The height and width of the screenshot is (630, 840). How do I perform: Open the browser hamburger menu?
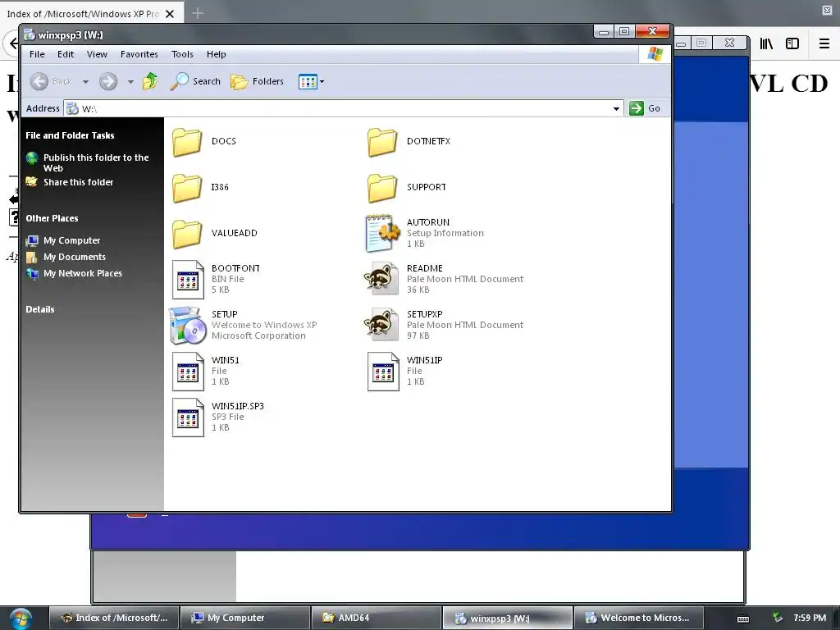tap(824, 43)
